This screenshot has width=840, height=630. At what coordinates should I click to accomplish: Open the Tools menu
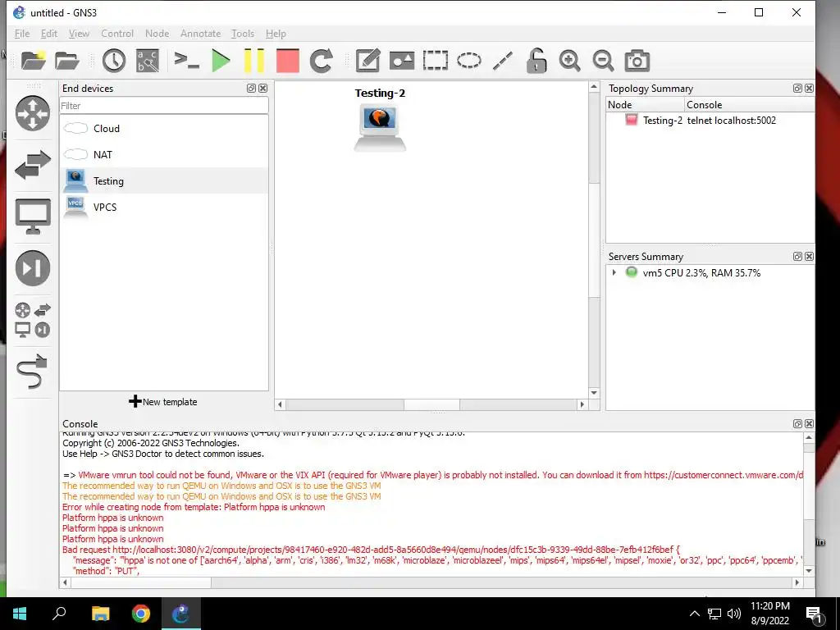click(x=243, y=33)
